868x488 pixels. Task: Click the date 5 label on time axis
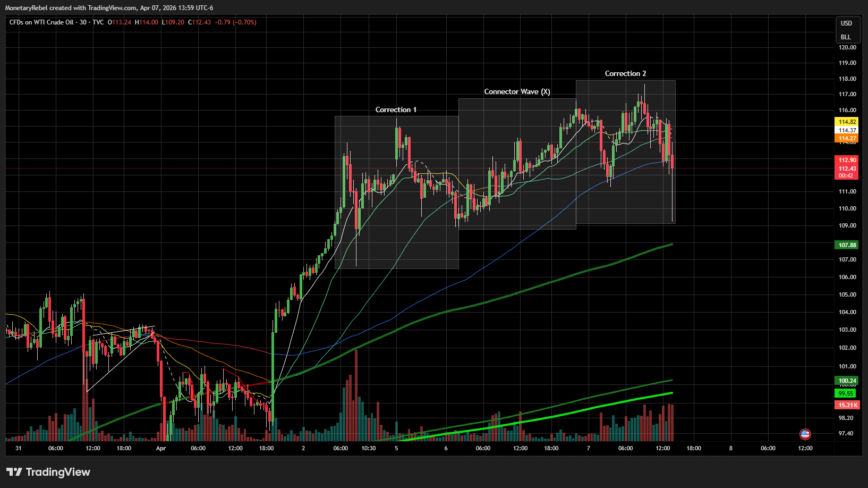(396, 448)
